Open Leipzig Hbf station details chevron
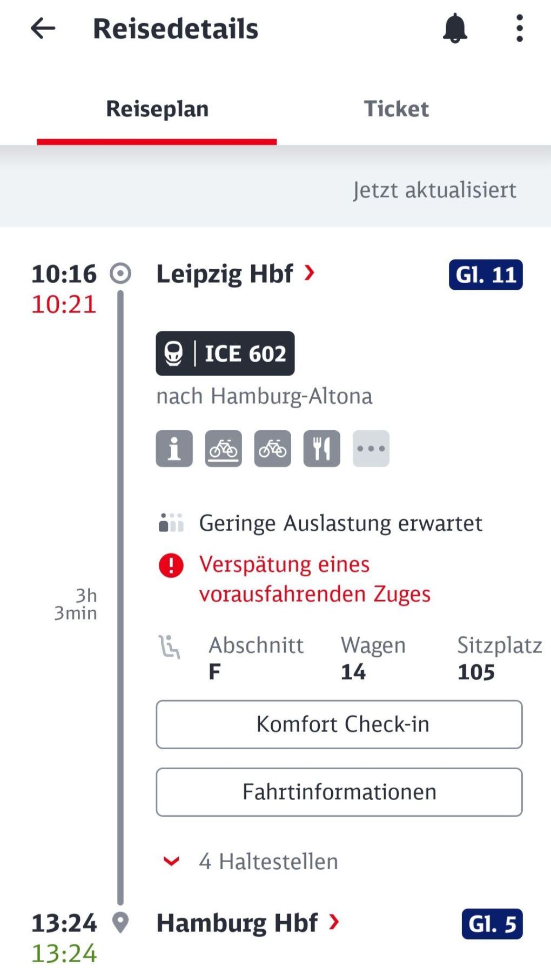 click(309, 273)
